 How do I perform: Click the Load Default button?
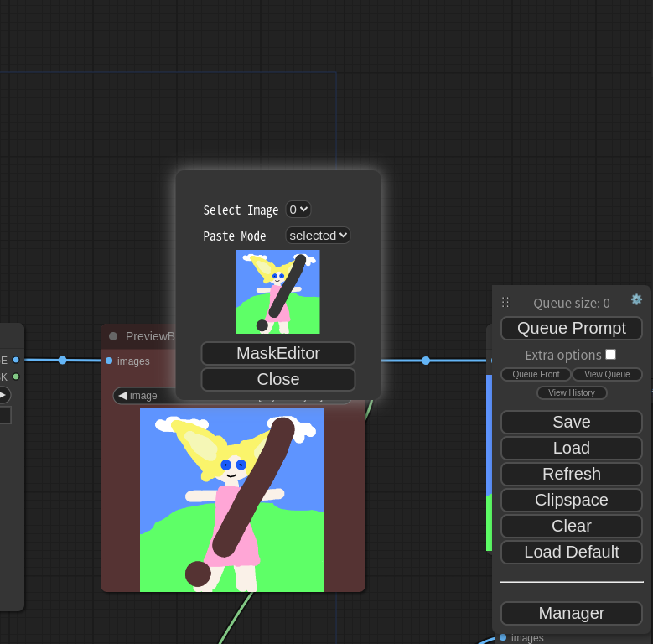(x=572, y=552)
